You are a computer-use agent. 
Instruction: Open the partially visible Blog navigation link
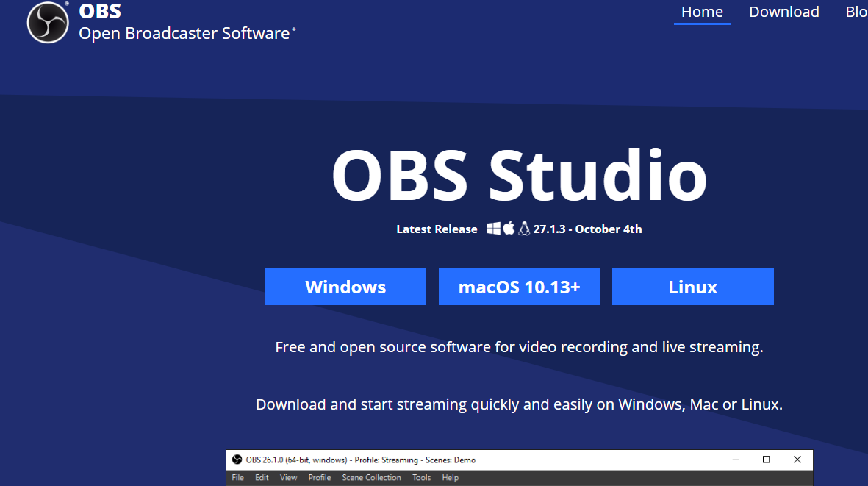[x=856, y=12]
